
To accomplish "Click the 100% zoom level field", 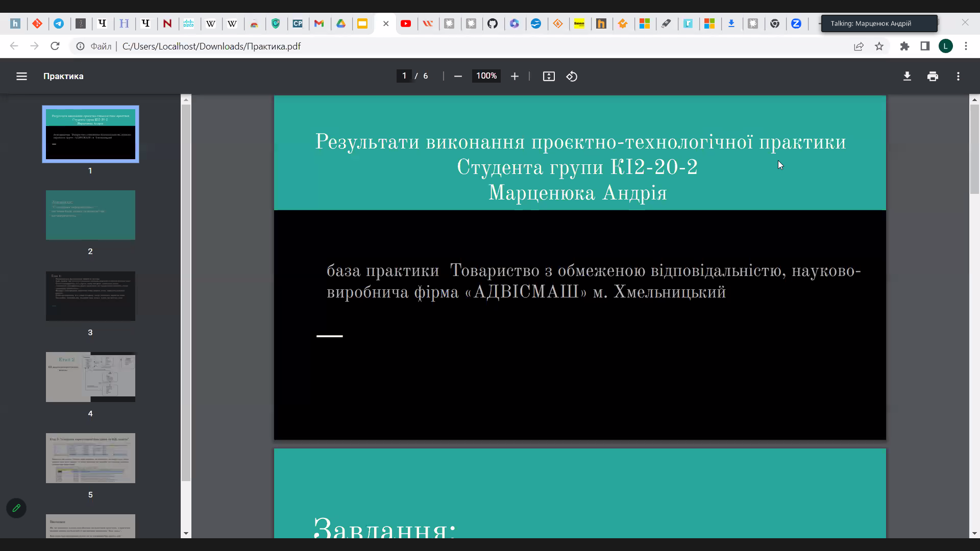I will [x=486, y=76].
